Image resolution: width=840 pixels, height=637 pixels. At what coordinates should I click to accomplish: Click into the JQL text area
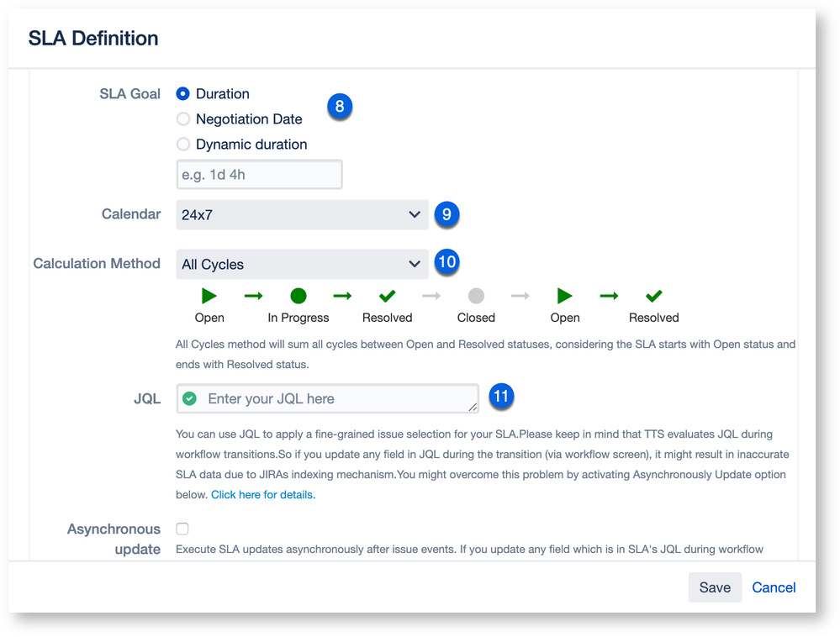[x=327, y=398]
